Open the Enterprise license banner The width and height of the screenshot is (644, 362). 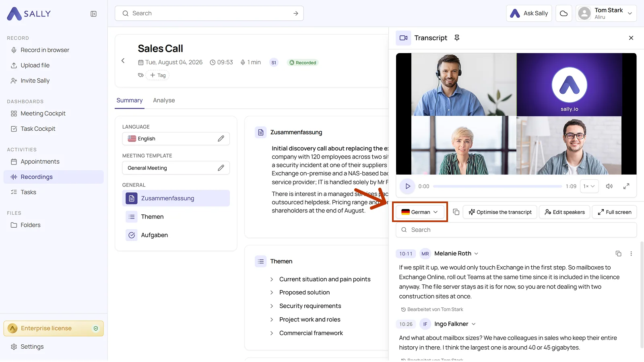[x=54, y=329]
